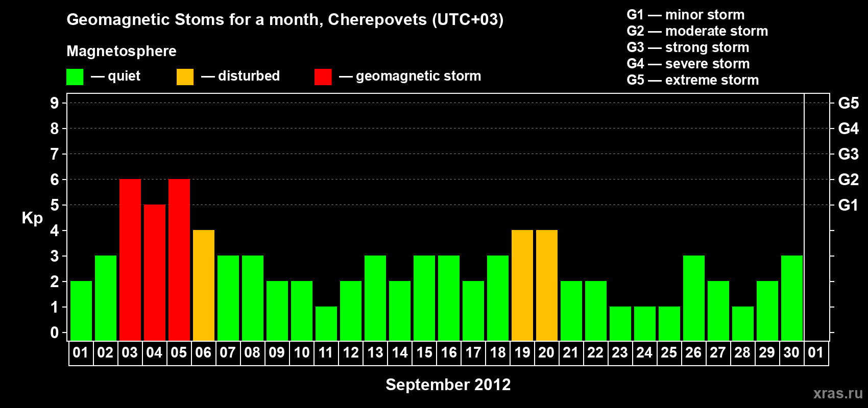Click the 'G5 — extreme storm' legend line
The width and height of the screenshot is (868, 408).
[693, 80]
